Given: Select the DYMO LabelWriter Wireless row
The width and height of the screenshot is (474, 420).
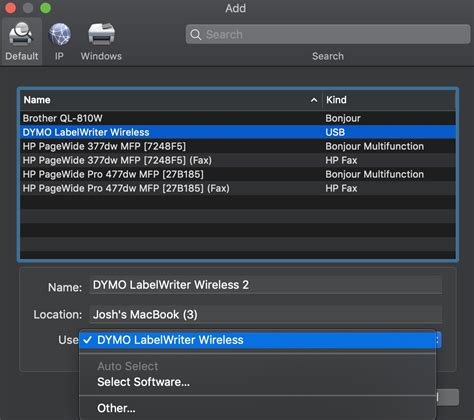Looking at the screenshot, I should [238, 132].
